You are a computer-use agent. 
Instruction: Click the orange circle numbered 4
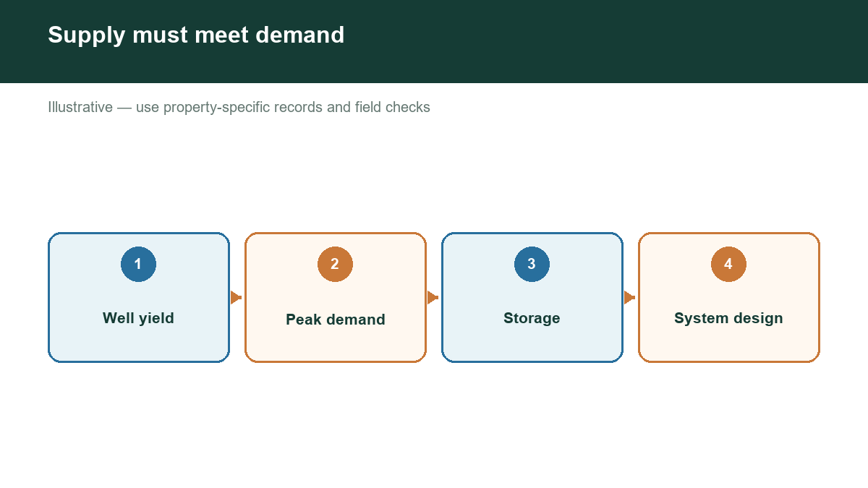click(728, 264)
